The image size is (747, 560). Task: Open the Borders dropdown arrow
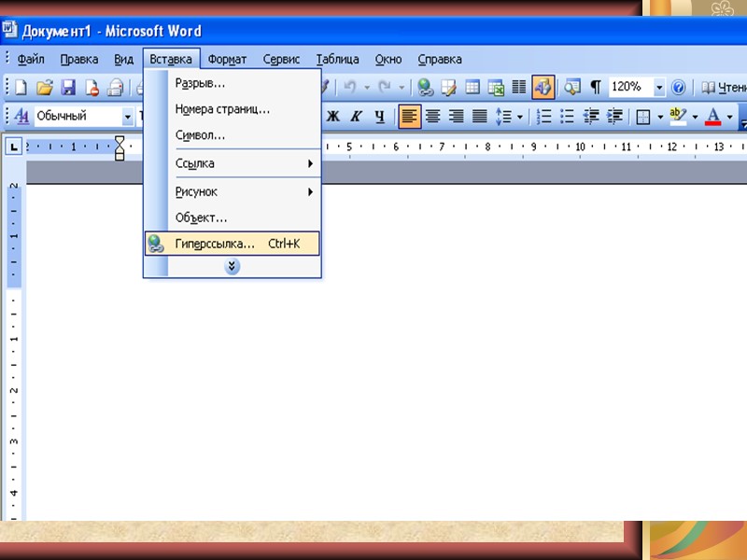pyautogui.click(x=660, y=117)
